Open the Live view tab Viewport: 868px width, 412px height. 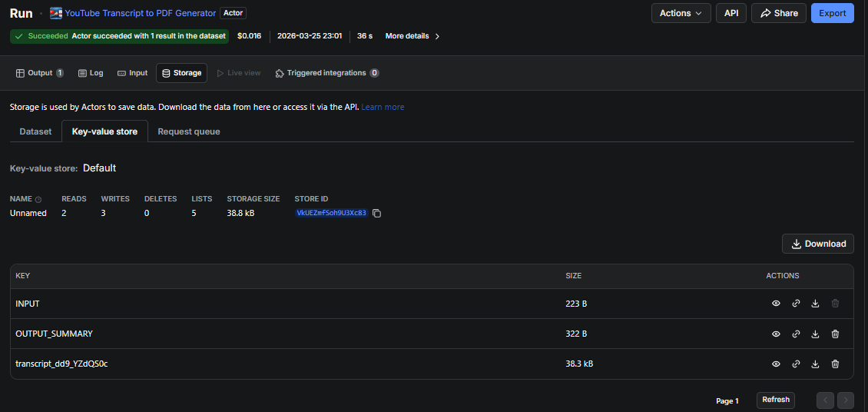click(238, 73)
